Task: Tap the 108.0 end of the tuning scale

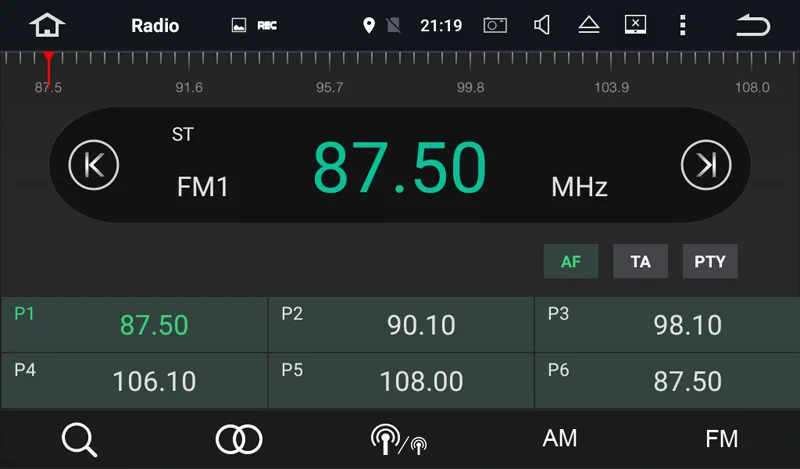Action: coord(752,87)
